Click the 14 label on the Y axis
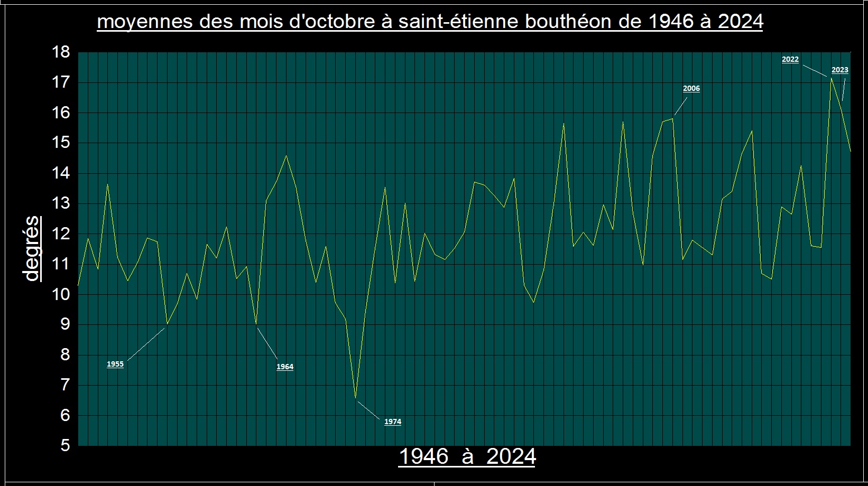Image resolution: width=868 pixels, height=486 pixels. 61,173
